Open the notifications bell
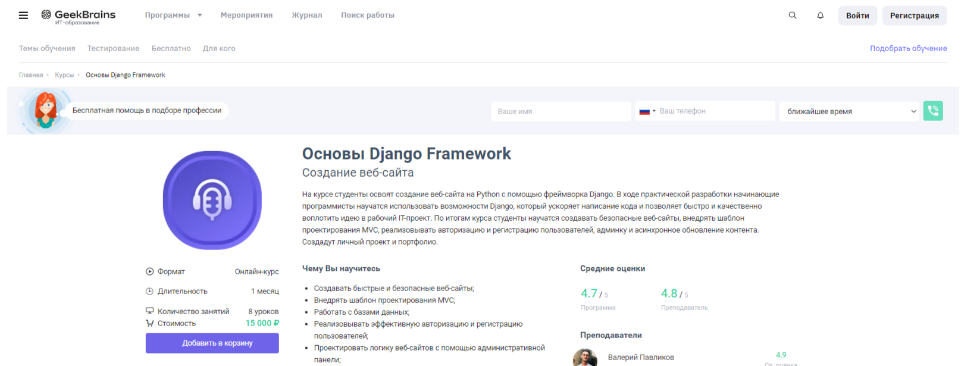 [821, 15]
